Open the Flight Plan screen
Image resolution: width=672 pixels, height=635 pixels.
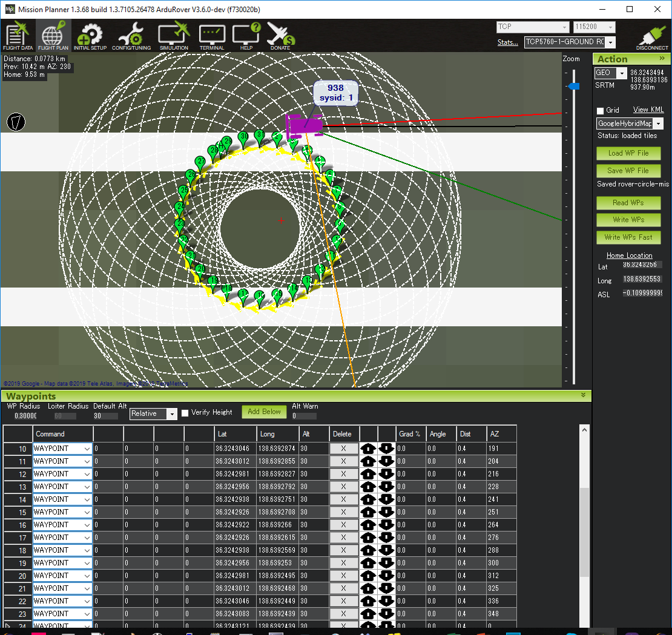click(53, 36)
